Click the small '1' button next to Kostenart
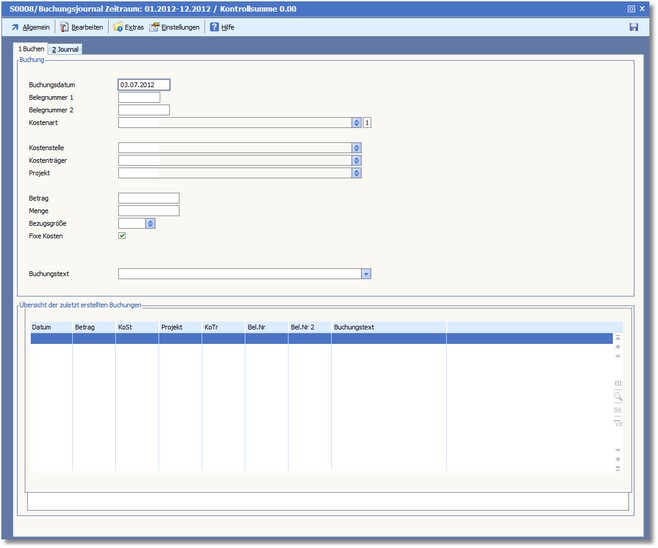 pos(368,123)
